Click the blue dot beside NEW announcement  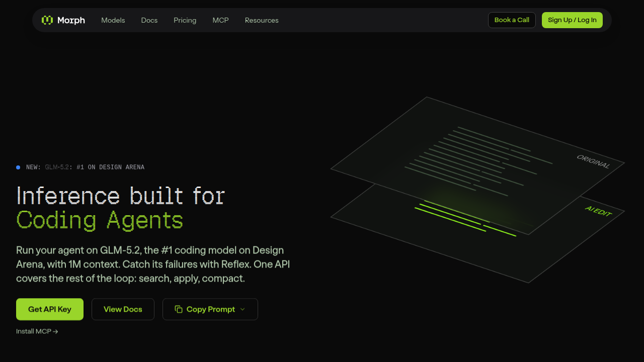(x=18, y=167)
